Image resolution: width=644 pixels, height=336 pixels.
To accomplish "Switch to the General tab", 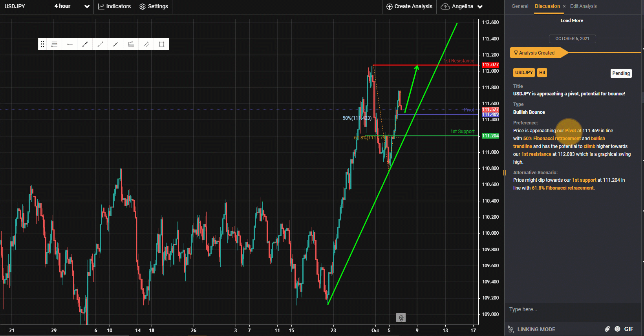I will pos(520,6).
